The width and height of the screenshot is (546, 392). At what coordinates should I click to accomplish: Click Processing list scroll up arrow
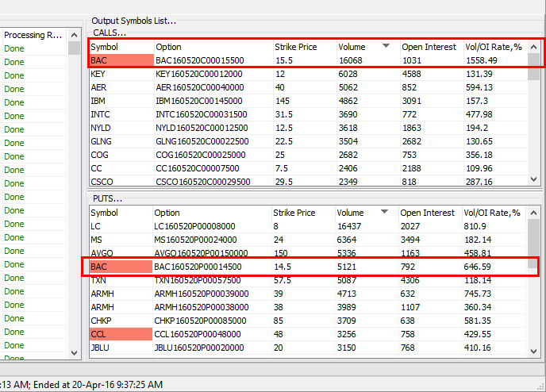pyautogui.click(x=74, y=35)
